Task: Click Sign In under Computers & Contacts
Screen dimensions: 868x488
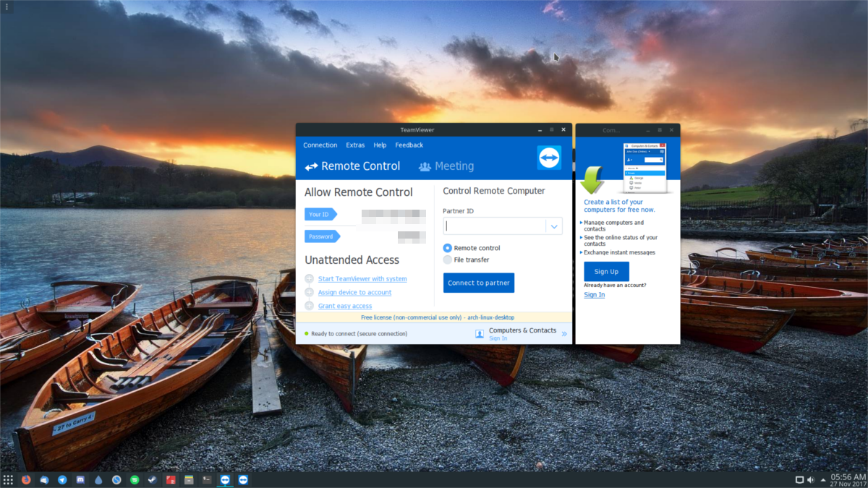Action: [498, 338]
